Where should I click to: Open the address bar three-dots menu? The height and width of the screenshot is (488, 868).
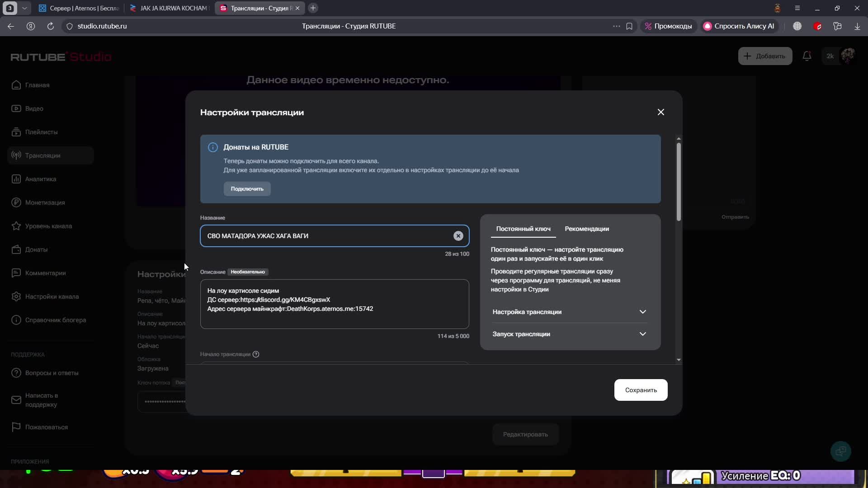click(616, 26)
